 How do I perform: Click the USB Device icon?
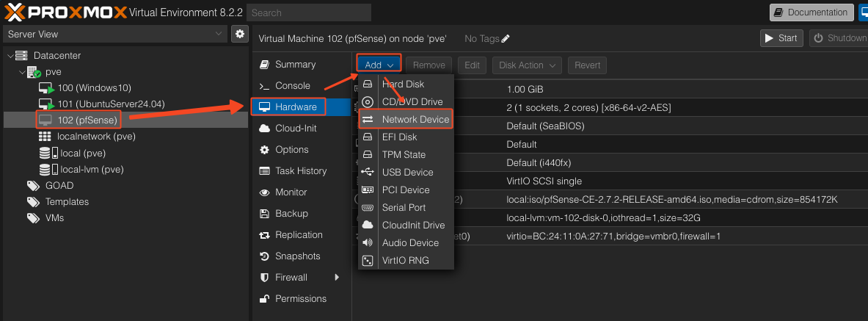368,173
